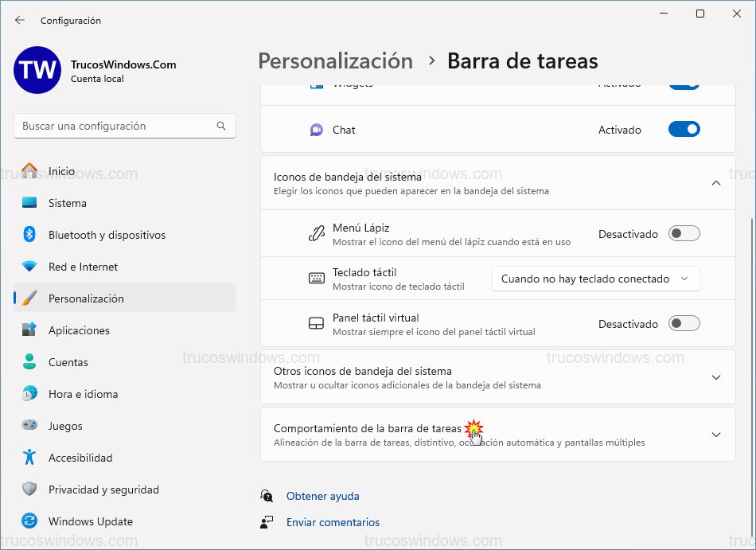This screenshot has height=550, width=756.
Task: Click the Obtener ayuda link
Action: [x=322, y=495]
